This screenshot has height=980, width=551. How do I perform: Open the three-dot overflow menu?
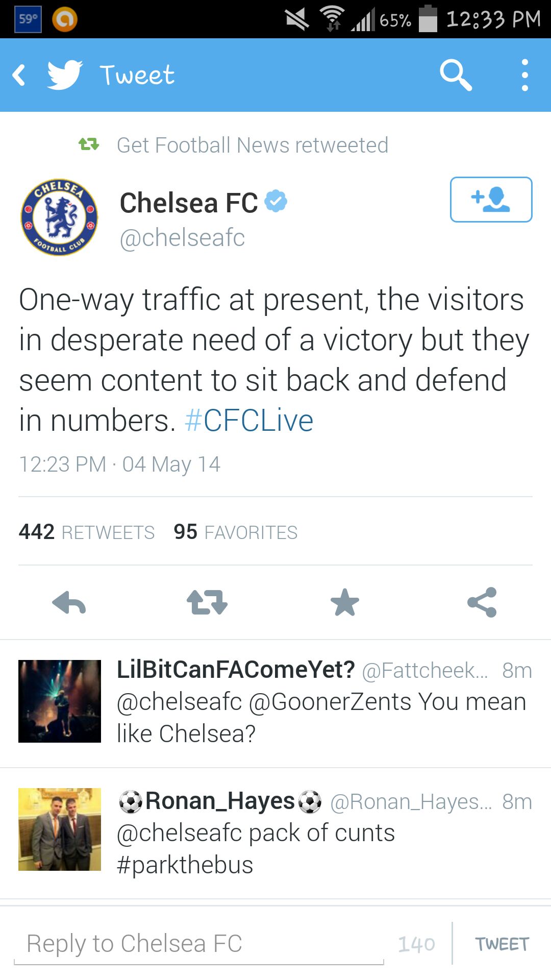(524, 75)
